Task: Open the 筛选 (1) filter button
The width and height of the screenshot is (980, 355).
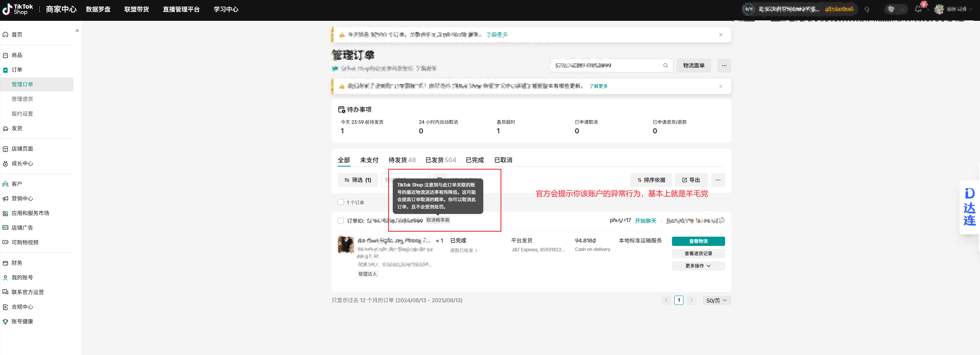Action: (358, 180)
